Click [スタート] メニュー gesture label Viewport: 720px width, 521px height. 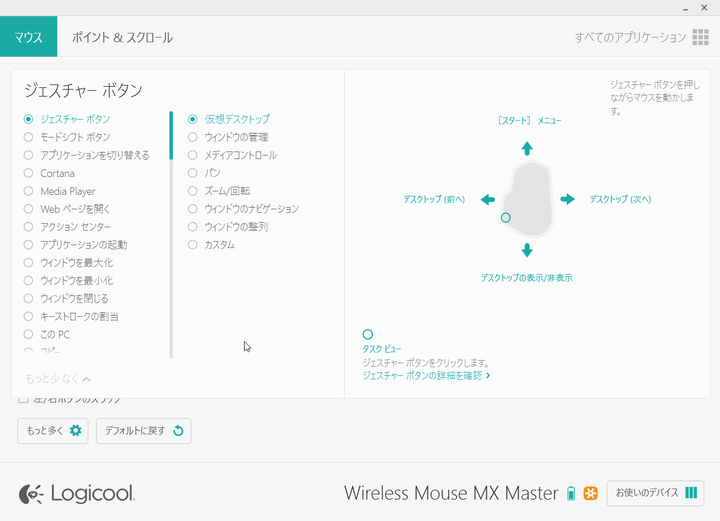(529, 121)
